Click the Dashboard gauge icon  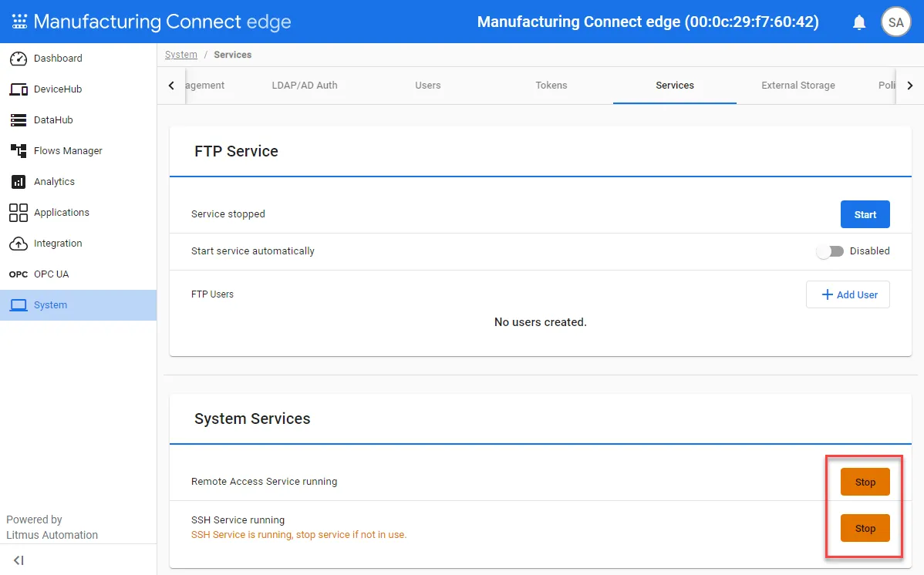pos(19,59)
